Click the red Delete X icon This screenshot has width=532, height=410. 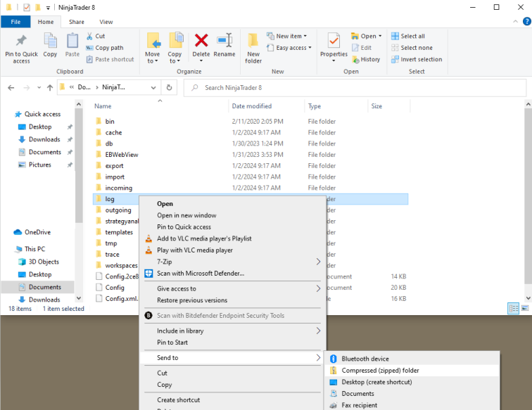[x=201, y=40]
